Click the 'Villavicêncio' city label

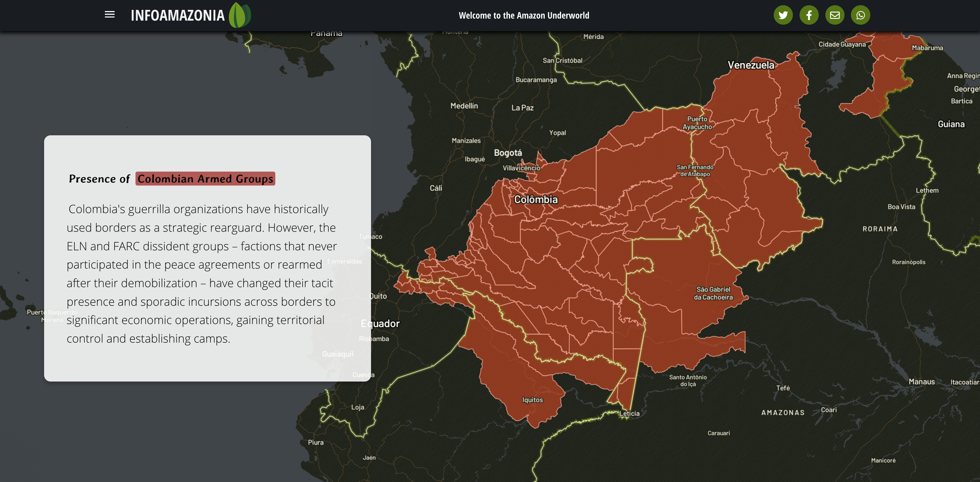[x=521, y=168]
